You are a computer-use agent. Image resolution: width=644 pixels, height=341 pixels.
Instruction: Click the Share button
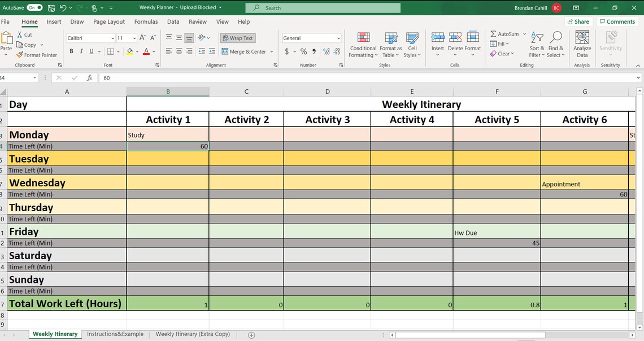tap(578, 21)
